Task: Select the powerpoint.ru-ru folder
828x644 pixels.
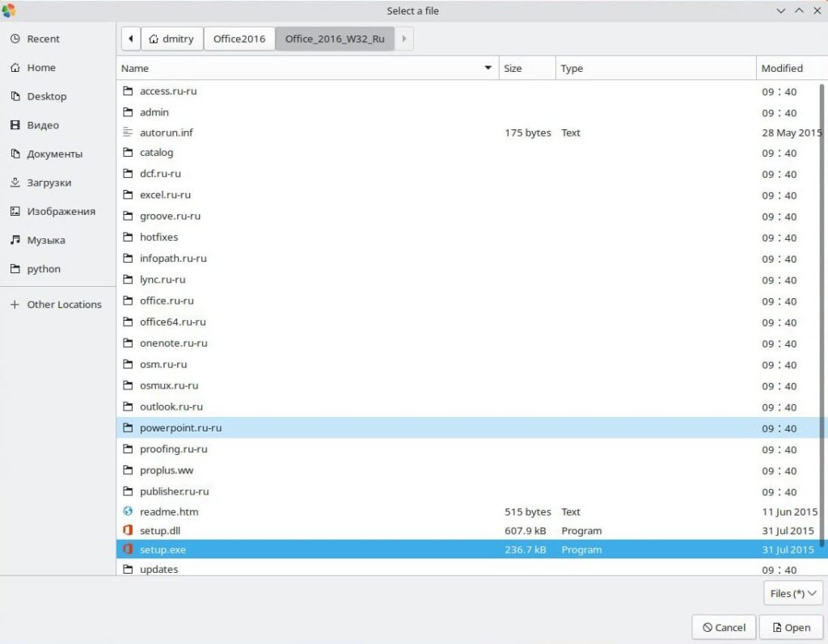Action: click(x=180, y=428)
